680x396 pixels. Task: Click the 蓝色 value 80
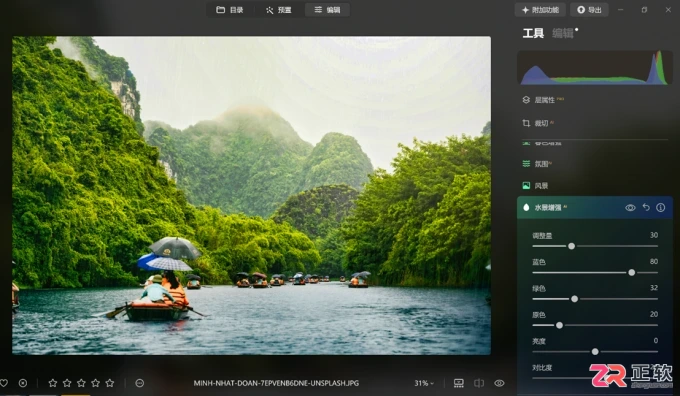[x=654, y=262]
